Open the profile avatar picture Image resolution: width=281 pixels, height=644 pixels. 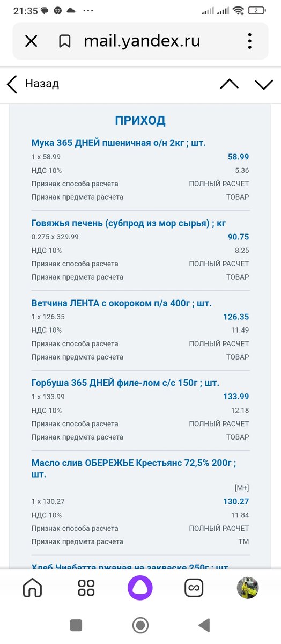coord(248,588)
